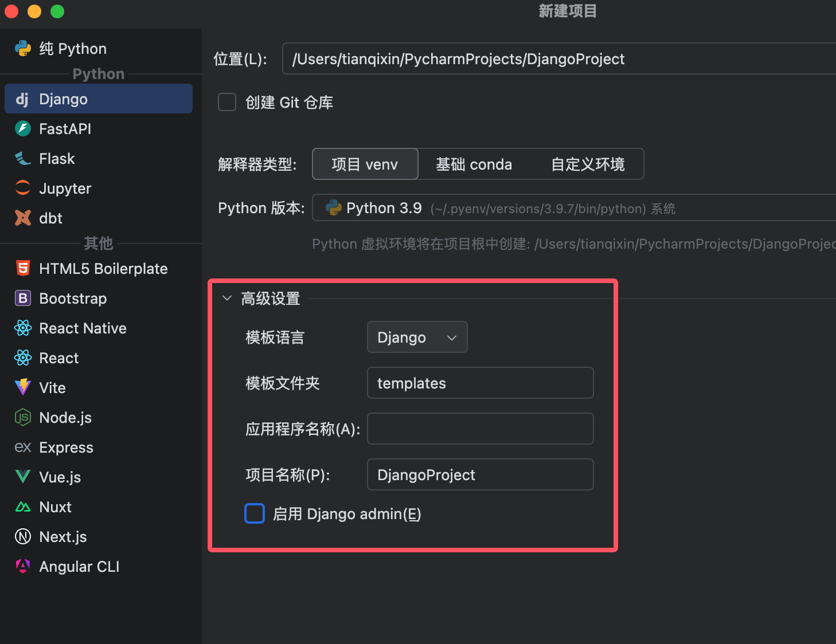The image size is (836, 644).
Task: Choose the dbt project type icon
Action: click(x=23, y=218)
